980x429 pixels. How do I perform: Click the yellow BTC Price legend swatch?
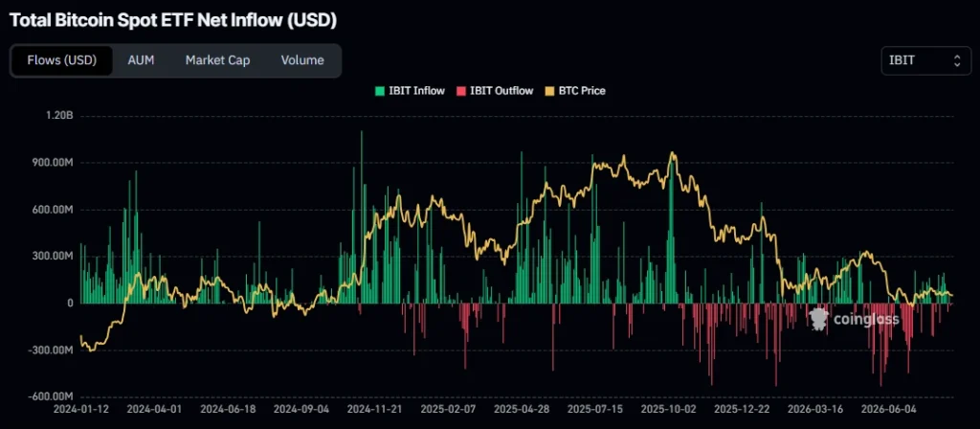coord(550,91)
